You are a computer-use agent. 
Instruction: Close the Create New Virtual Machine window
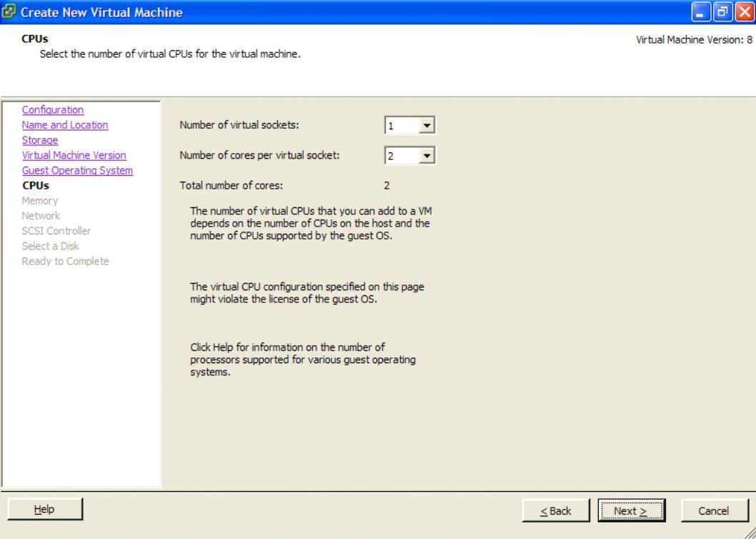743,12
